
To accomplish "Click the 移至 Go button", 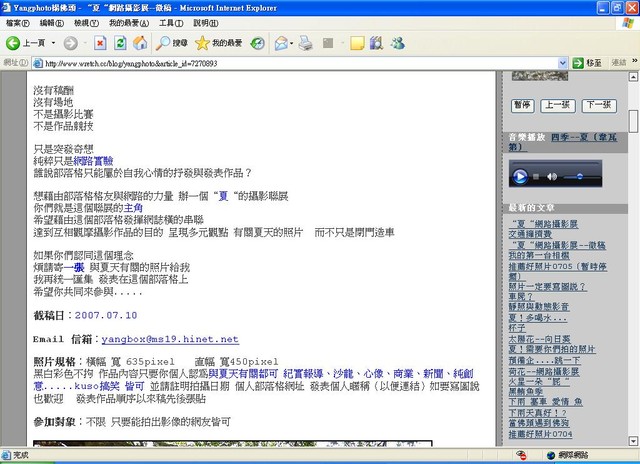I will tap(587, 63).
